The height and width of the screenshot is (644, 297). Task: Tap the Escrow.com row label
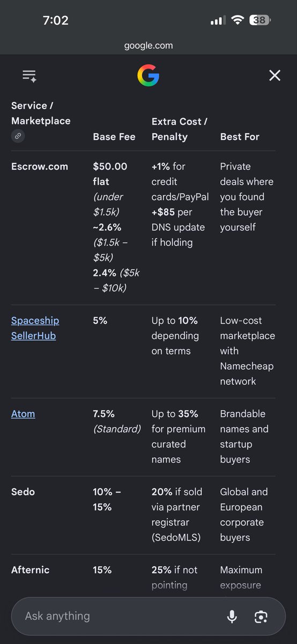pyautogui.click(x=40, y=166)
